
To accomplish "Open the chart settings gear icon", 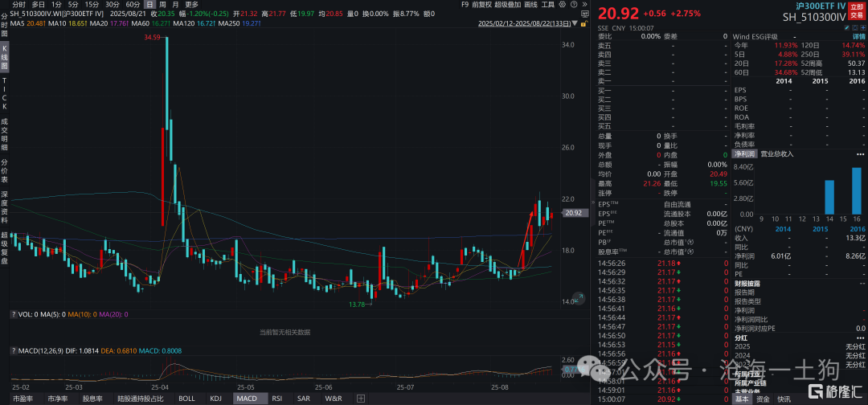I will (563, 5).
